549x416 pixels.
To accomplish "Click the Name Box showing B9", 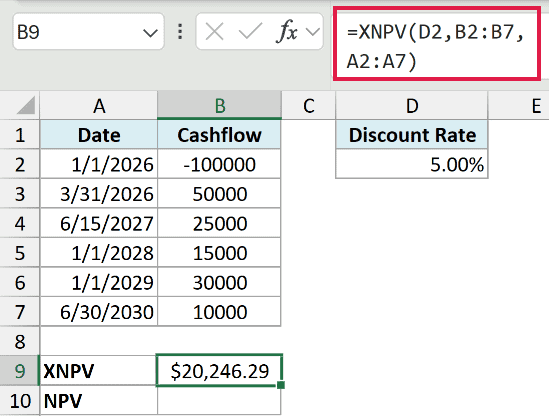I will point(88,32).
